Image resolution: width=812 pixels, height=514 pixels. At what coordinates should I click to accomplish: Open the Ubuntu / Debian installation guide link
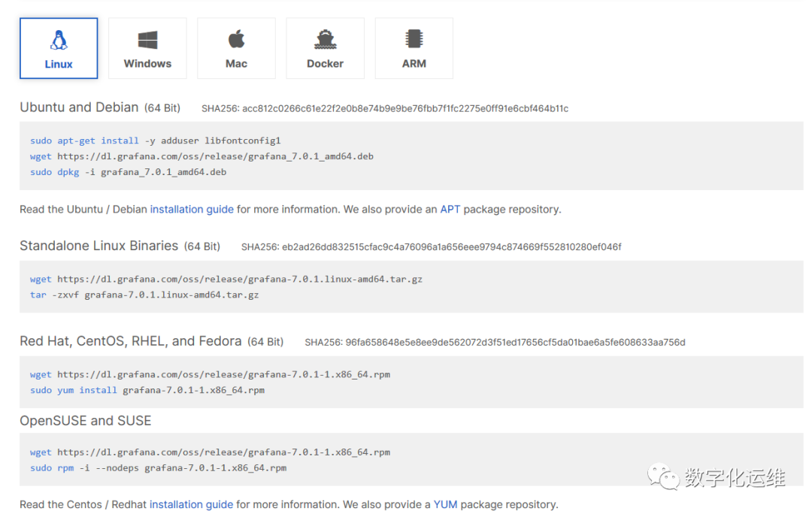[192, 210]
